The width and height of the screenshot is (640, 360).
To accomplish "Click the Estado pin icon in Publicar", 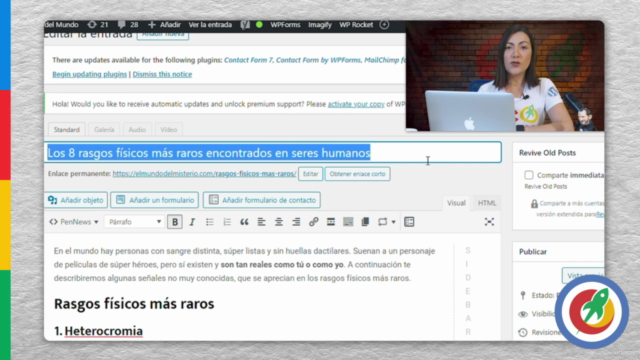I will point(523,295).
